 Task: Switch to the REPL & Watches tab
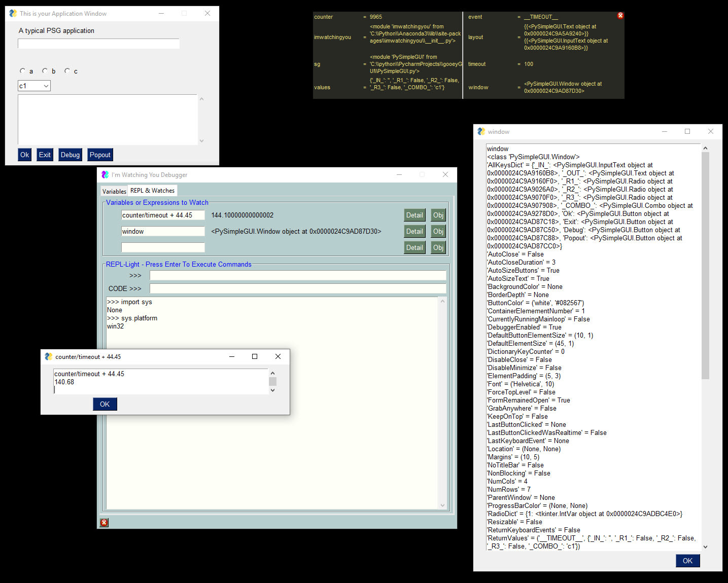click(x=152, y=191)
